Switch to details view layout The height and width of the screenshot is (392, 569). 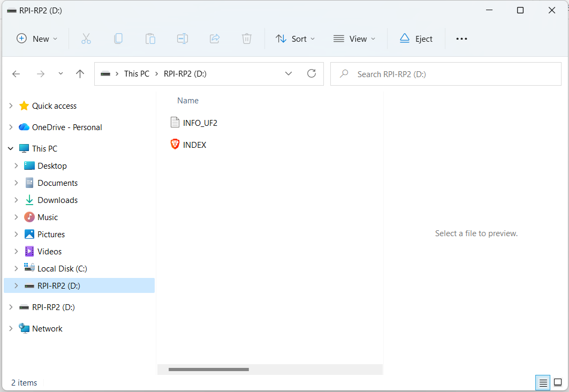tap(543, 382)
